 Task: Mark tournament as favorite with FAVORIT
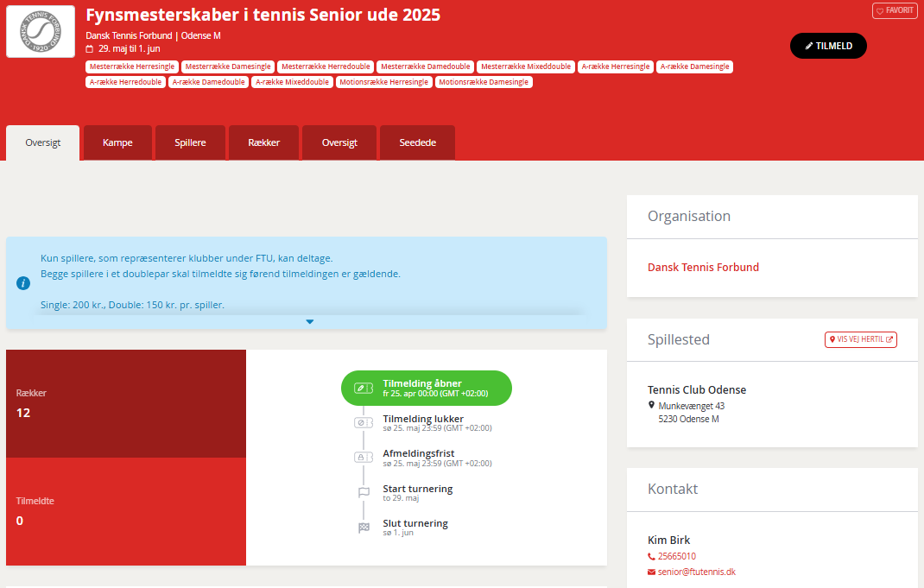(x=895, y=10)
